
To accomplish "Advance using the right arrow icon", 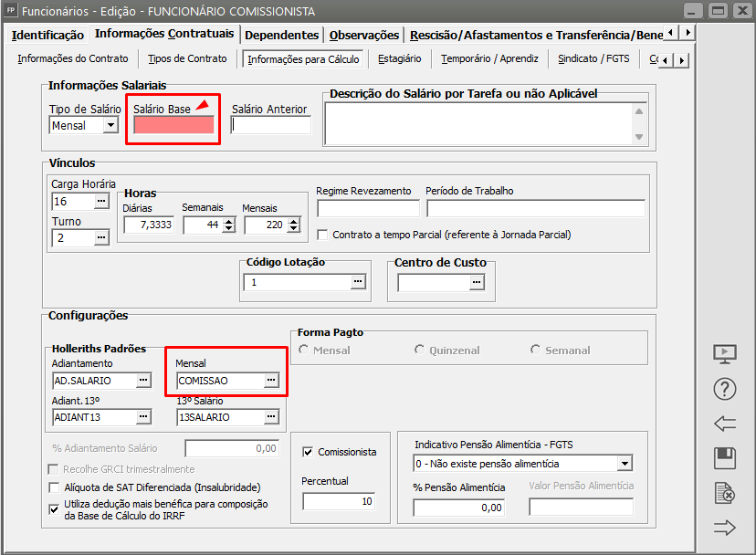I will 724,528.
